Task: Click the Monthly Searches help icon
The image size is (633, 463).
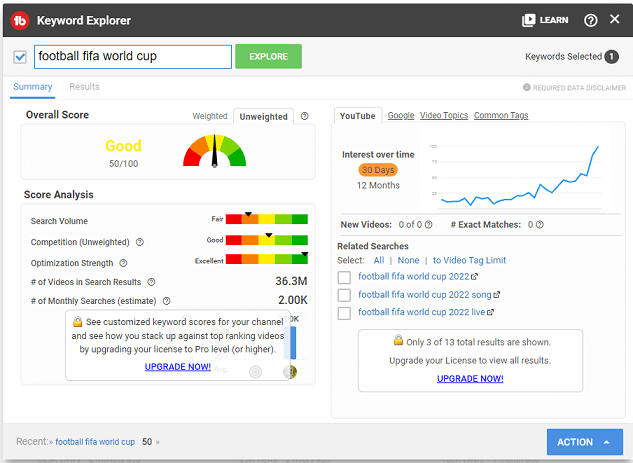Action: pyautogui.click(x=166, y=301)
